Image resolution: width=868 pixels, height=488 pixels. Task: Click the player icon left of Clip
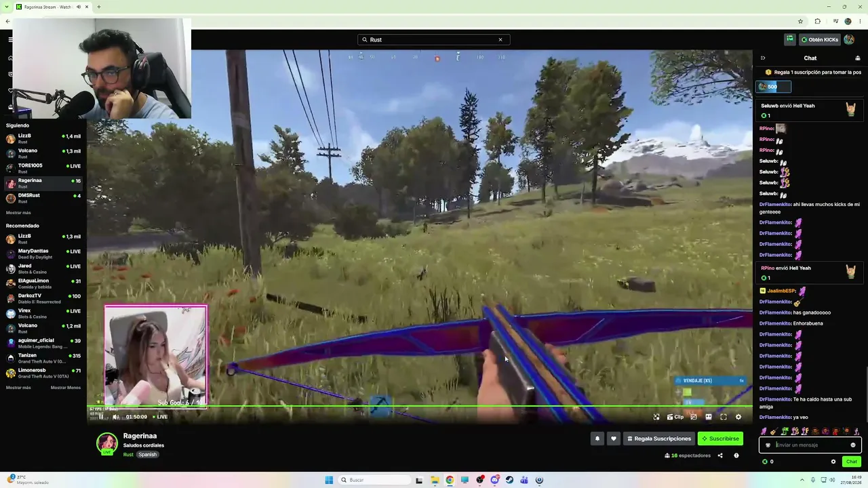click(x=656, y=417)
